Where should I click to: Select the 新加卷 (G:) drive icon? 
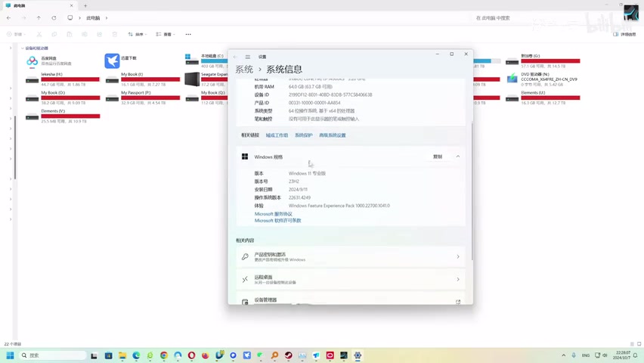pyautogui.click(x=512, y=62)
